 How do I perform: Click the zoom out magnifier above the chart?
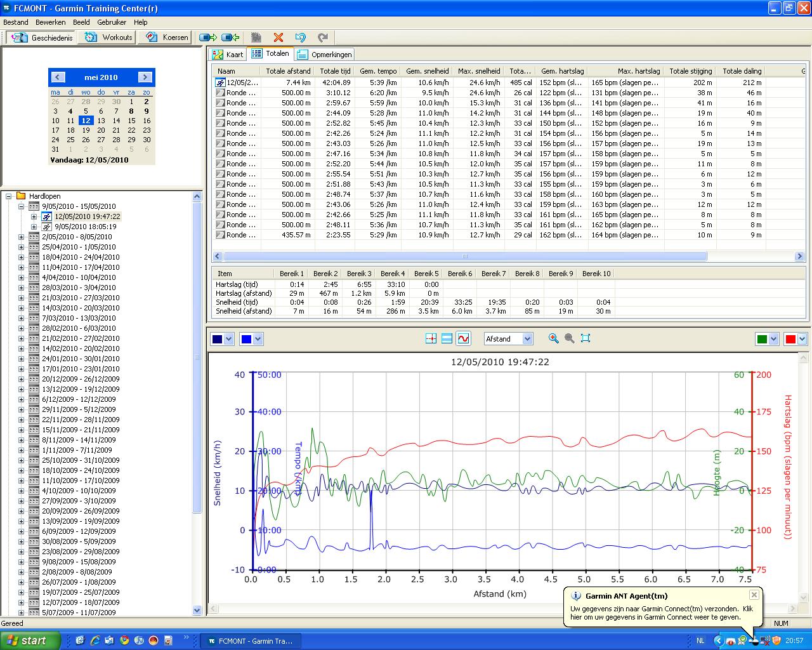[x=570, y=338]
